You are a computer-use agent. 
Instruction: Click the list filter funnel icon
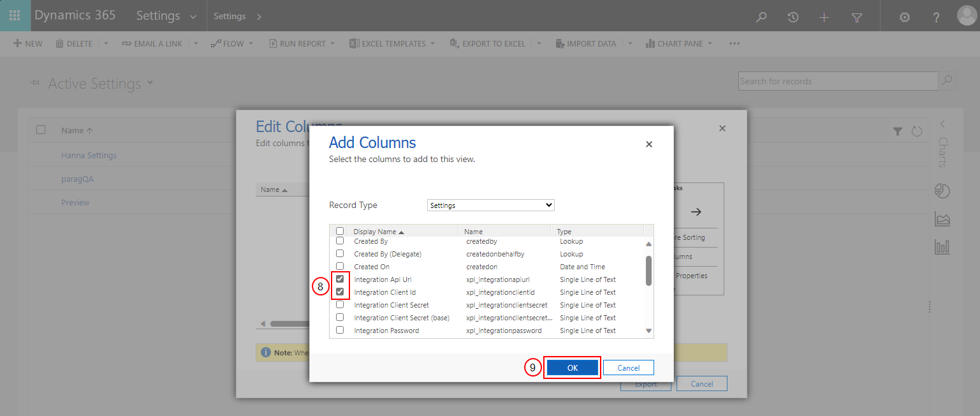tap(898, 131)
